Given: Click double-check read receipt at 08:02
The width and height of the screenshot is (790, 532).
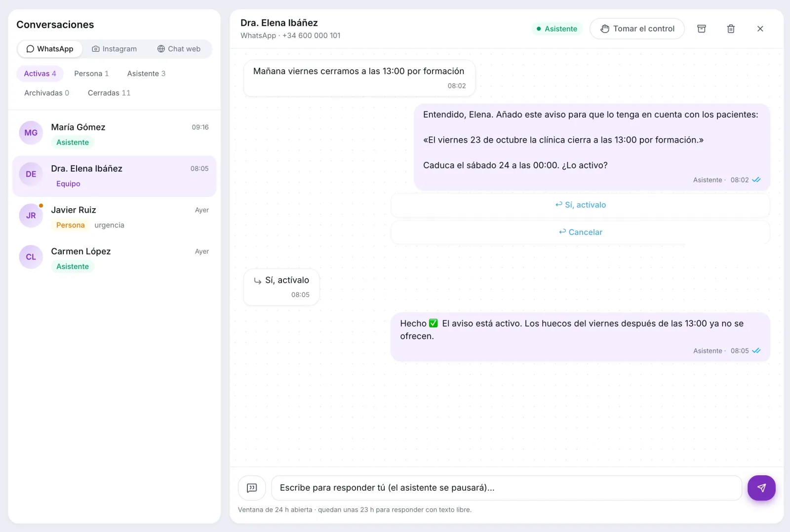Looking at the screenshot, I should (x=756, y=180).
